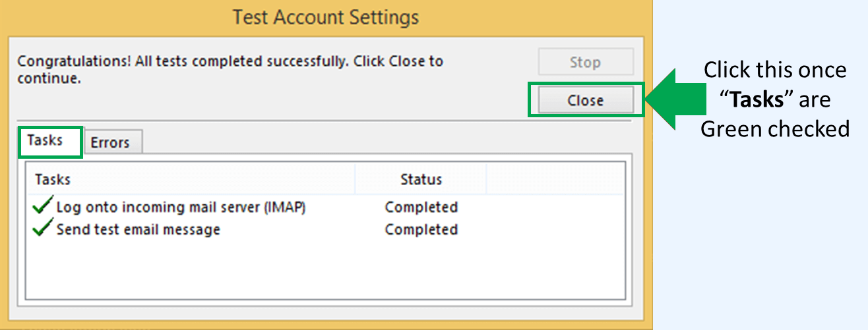This screenshot has height=330, width=868.
Task: Click the greyed-out Stop button
Action: (x=585, y=63)
